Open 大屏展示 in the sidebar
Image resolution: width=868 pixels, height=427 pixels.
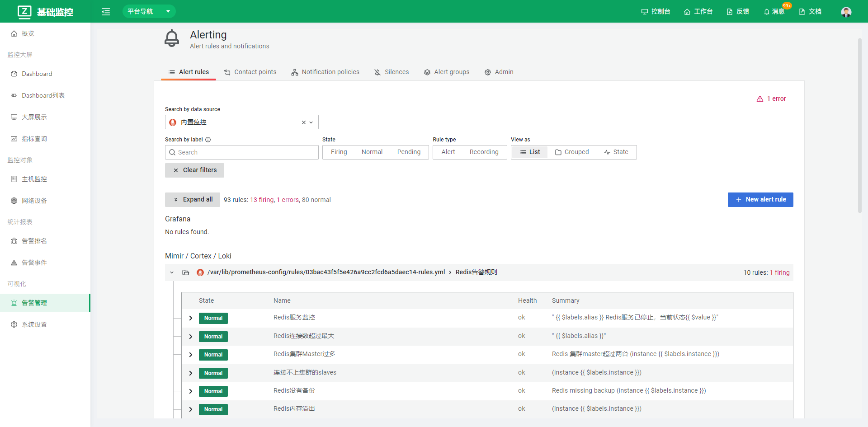45,117
